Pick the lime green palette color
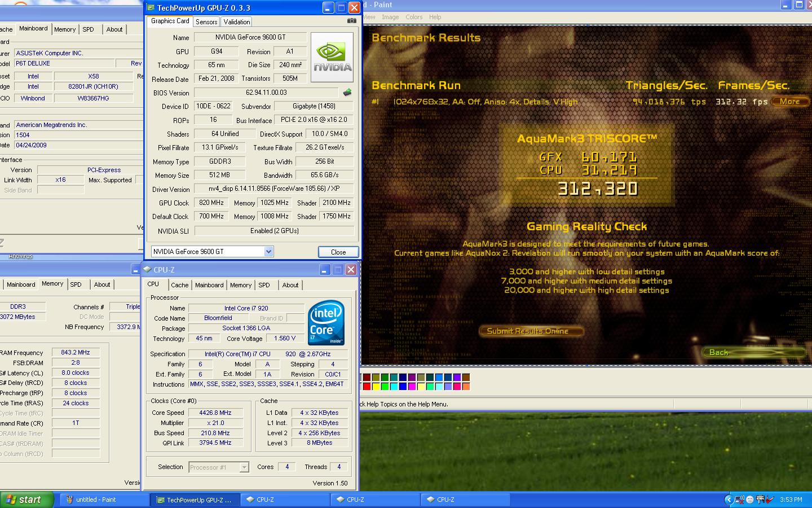 point(385,387)
